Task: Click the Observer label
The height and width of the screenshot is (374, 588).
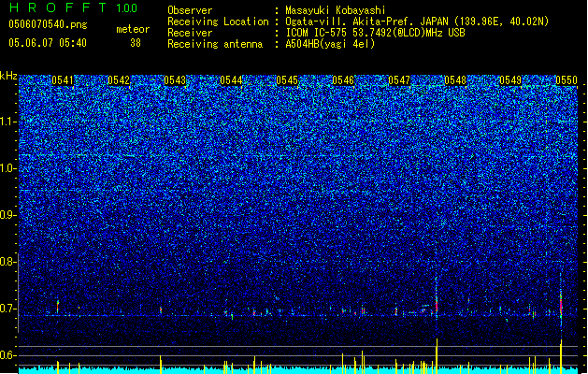Action: pyautogui.click(x=190, y=10)
